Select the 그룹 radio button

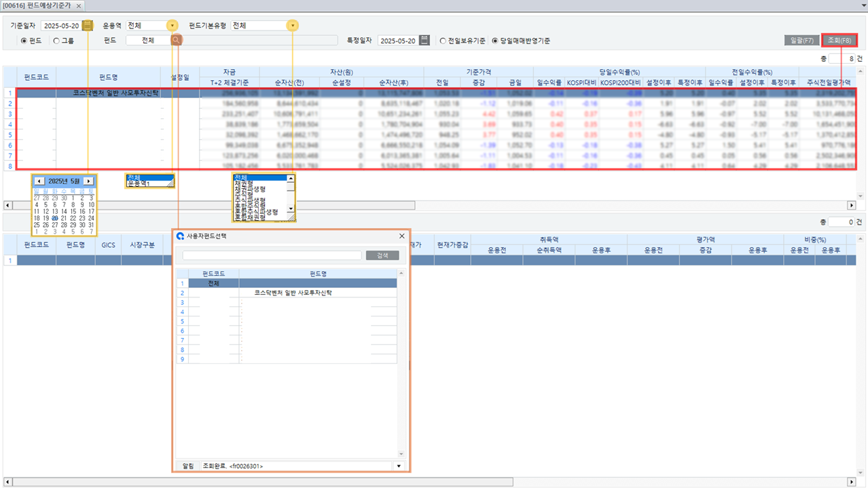pyautogui.click(x=56, y=41)
